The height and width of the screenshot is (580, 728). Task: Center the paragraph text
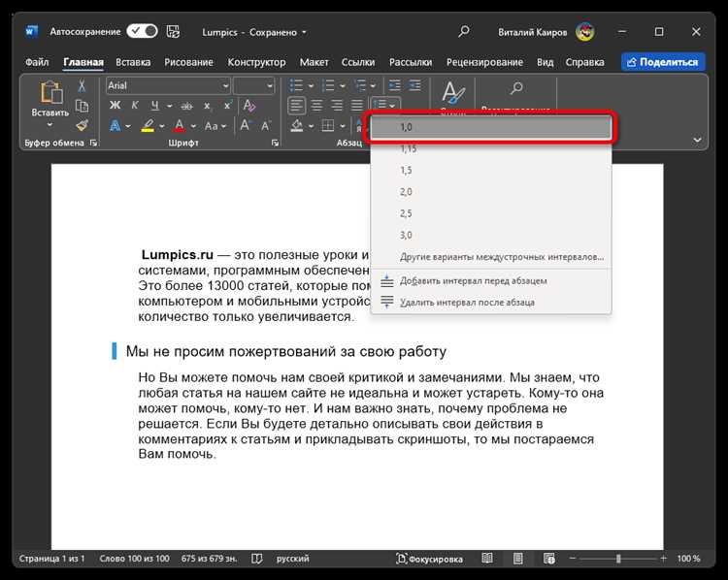pos(316,106)
